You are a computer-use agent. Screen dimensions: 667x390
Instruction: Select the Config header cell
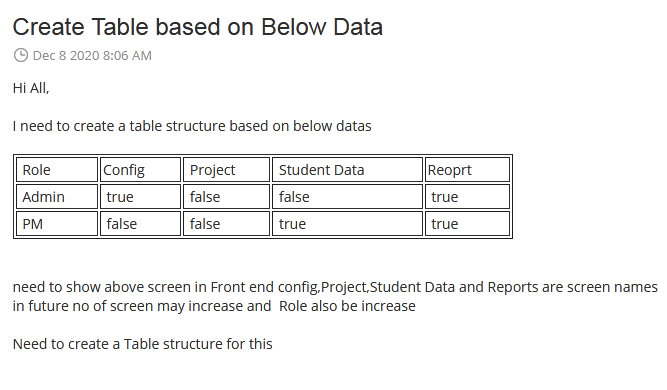(x=140, y=170)
